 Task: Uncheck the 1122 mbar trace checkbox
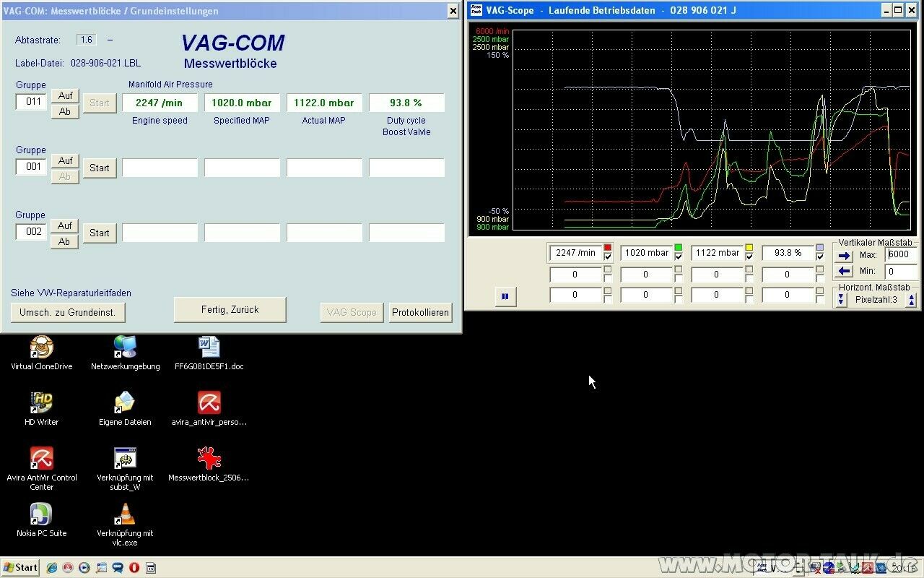[x=749, y=257]
